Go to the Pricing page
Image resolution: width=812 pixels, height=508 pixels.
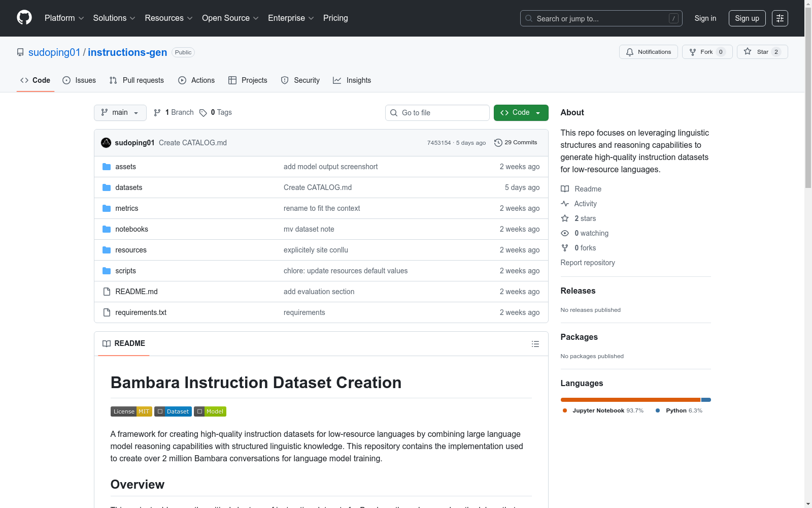[335, 18]
